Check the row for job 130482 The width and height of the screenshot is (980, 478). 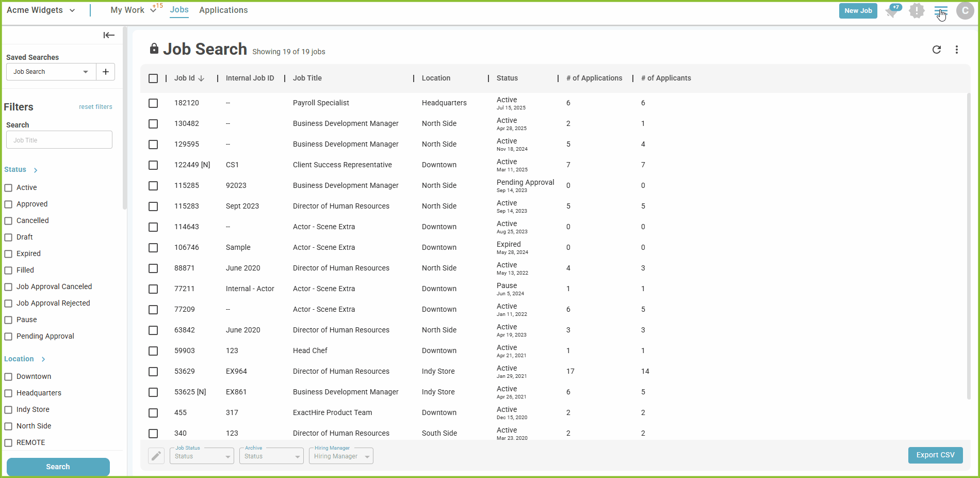153,124
